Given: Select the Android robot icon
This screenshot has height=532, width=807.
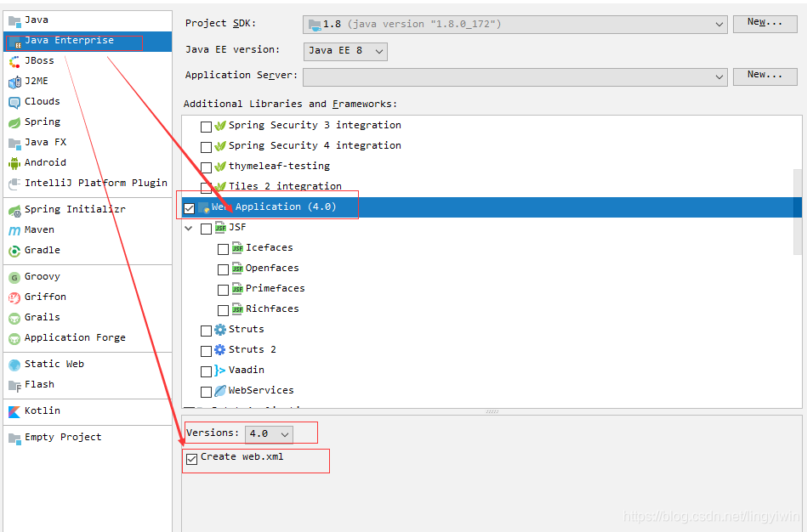Looking at the screenshot, I should [x=14, y=164].
